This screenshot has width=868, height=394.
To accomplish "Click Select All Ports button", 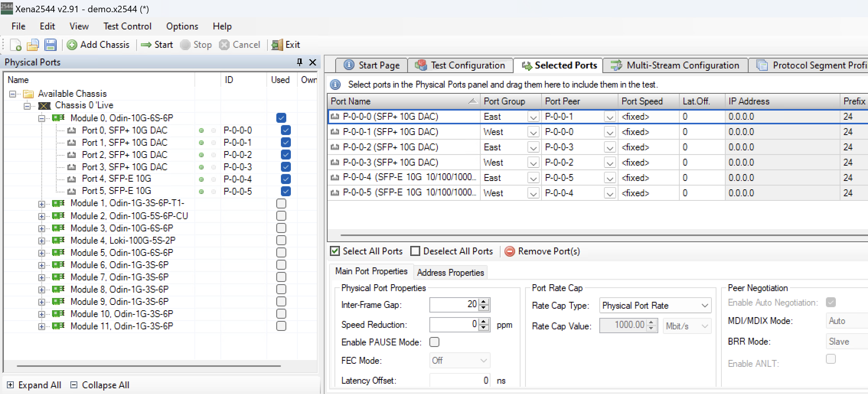I will point(367,251).
